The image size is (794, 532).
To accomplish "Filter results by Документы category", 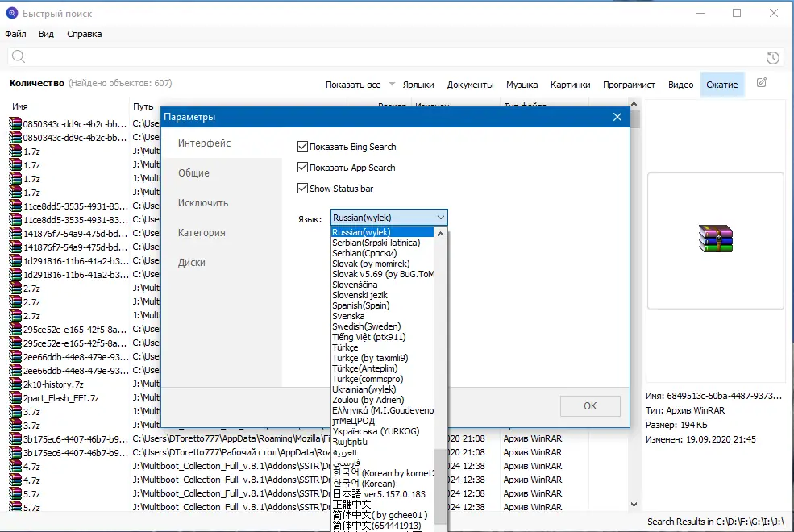I will (x=470, y=85).
